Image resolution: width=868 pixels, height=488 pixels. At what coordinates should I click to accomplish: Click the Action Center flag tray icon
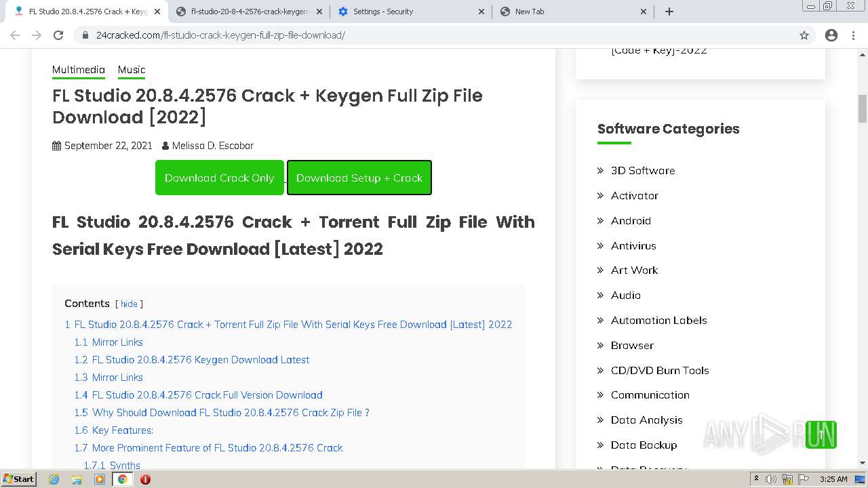802,479
